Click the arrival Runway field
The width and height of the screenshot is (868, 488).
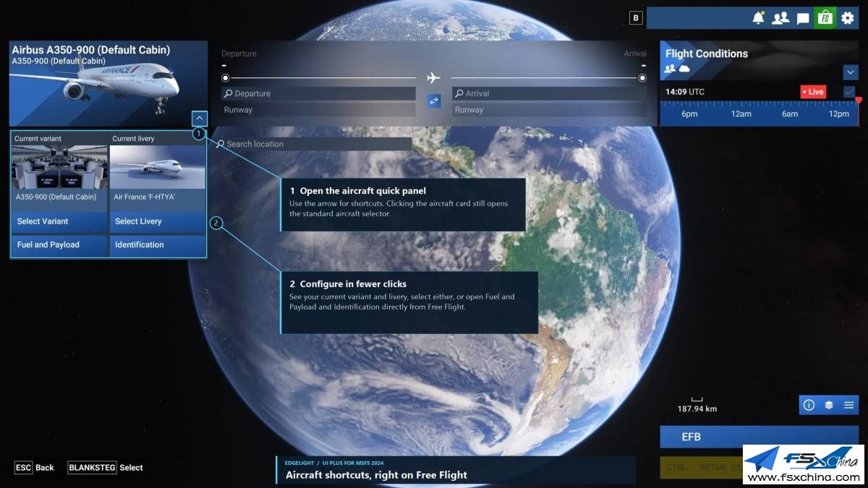[550, 110]
